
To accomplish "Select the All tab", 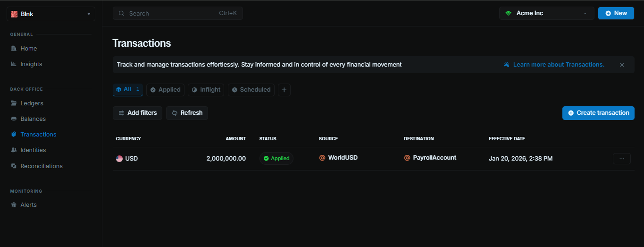I will click(127, 90).
